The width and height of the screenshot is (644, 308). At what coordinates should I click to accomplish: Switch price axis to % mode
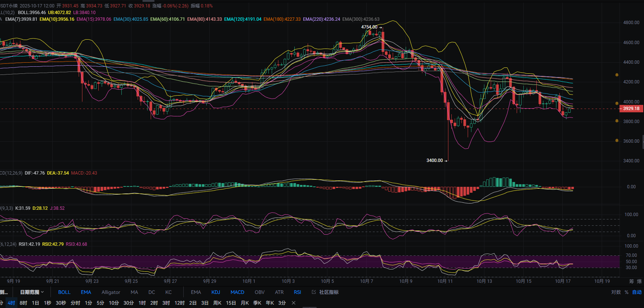[x=627, y=292]
